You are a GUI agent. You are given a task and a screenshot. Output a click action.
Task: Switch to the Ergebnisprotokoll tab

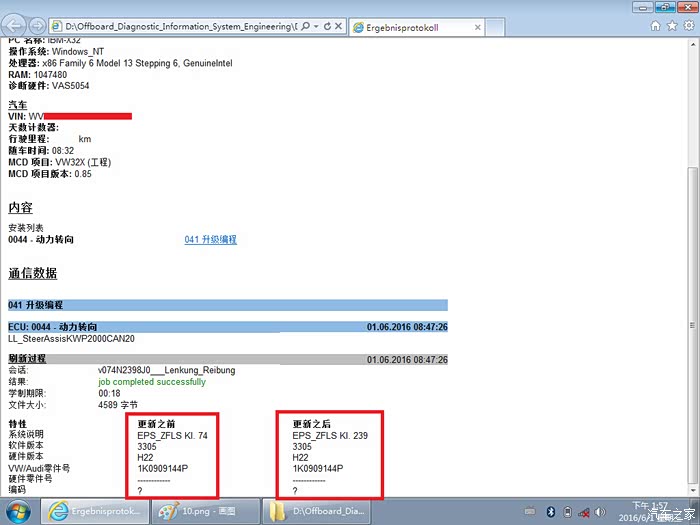coord(402,25)
